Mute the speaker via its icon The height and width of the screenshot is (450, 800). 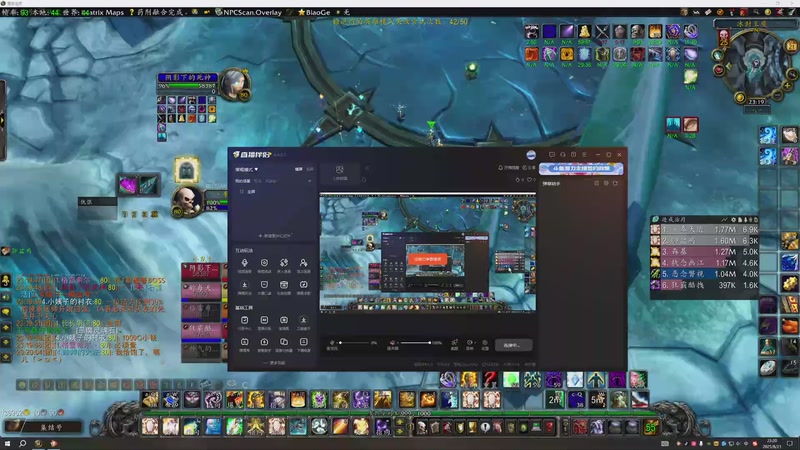[392, 343]
